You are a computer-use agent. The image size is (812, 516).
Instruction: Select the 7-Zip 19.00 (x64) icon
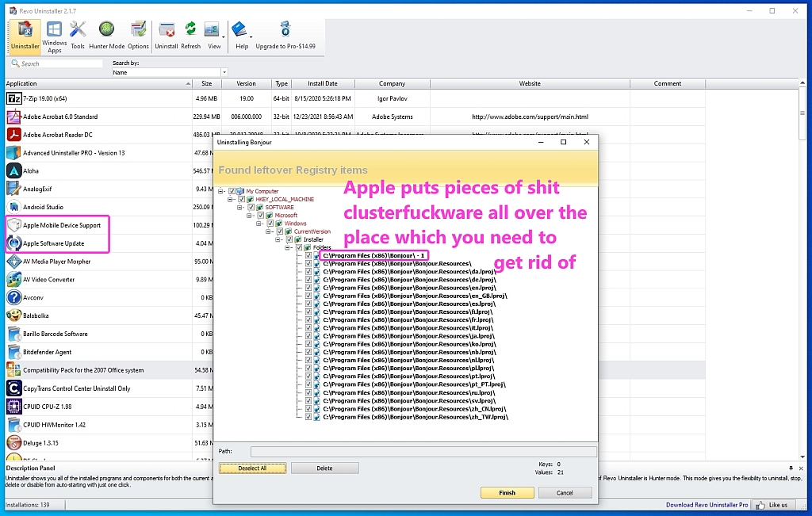coord(14,98)
